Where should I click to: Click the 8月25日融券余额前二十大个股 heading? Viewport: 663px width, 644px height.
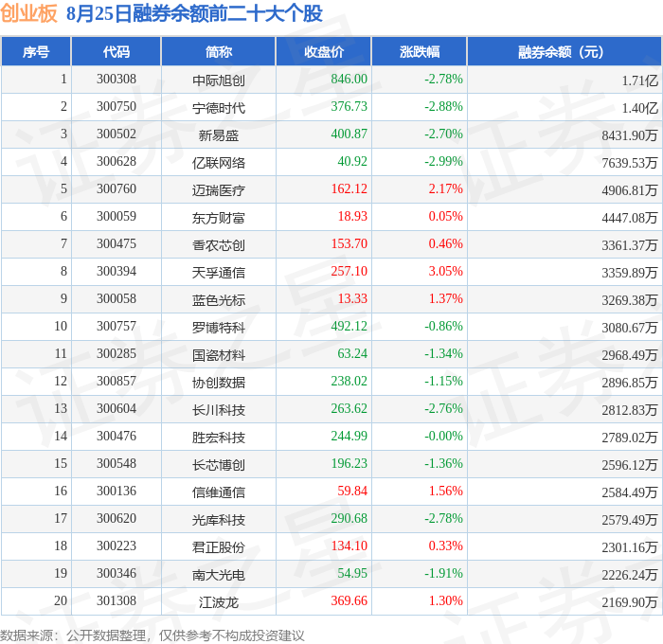pyautogui.click(x=194, y=13)
